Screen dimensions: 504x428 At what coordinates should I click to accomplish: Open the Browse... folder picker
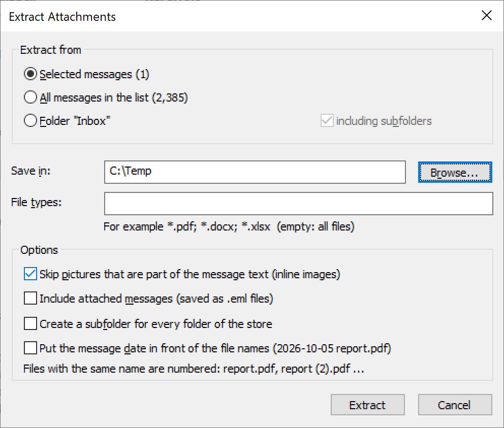tap(455, 172)
